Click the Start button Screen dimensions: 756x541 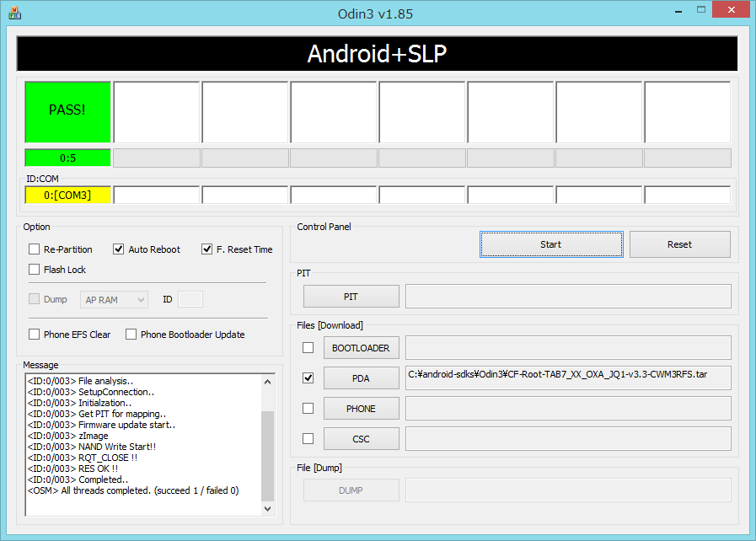[551, 244]
